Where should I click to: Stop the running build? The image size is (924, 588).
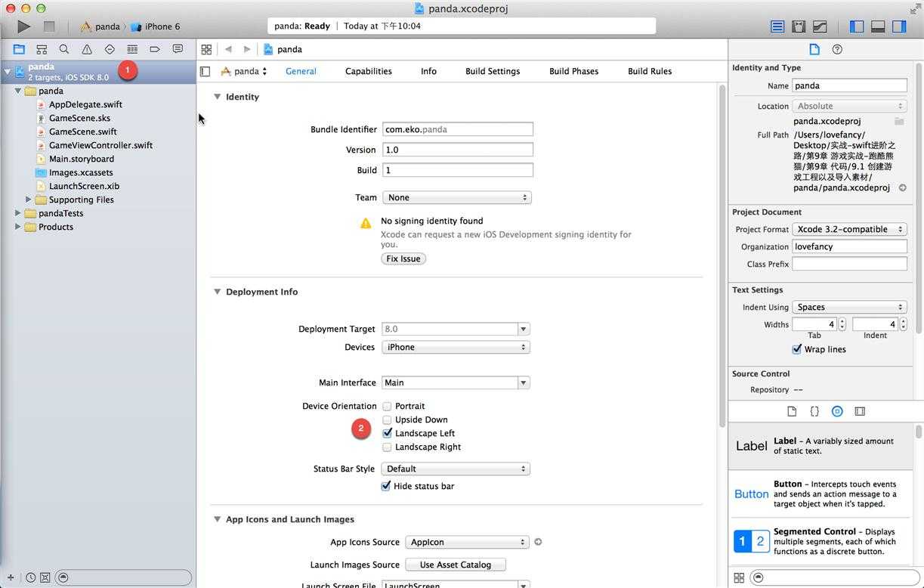tap(49, 26)
